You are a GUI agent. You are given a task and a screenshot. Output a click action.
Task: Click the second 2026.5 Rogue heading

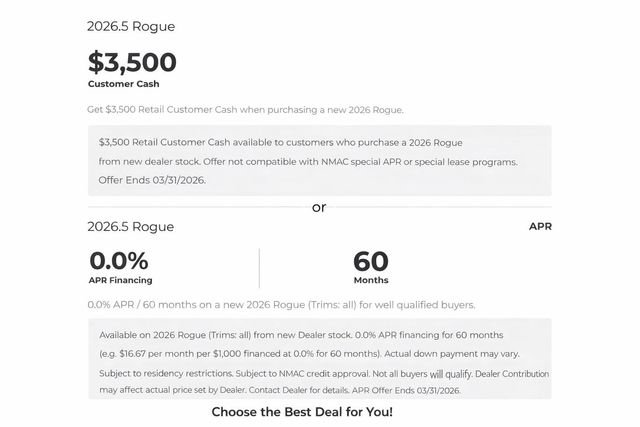click(130, 227)
